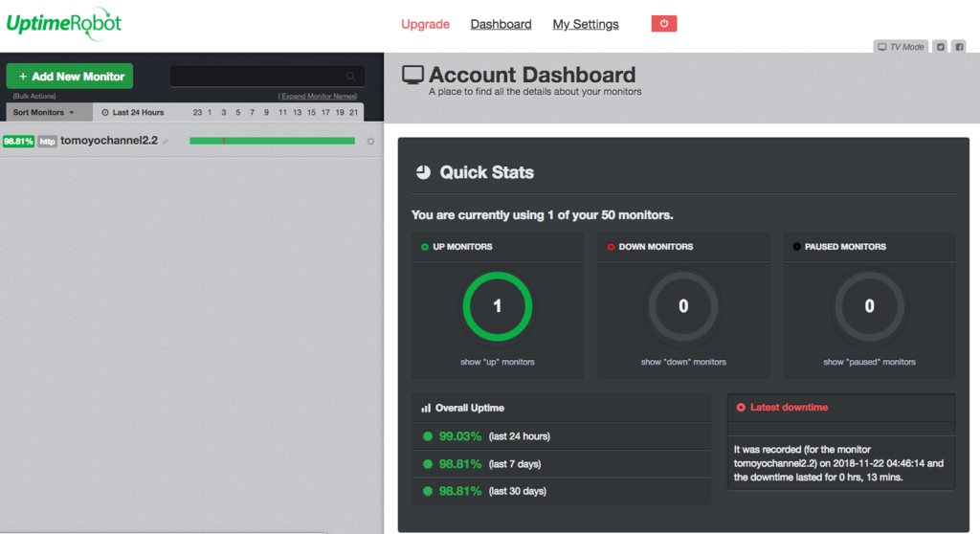
Task: Click the monitor search field
Action: (267, 77)
